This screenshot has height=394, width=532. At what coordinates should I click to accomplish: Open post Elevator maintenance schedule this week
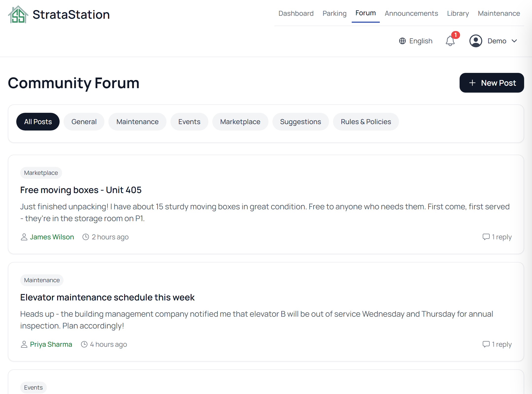point(107,297)
